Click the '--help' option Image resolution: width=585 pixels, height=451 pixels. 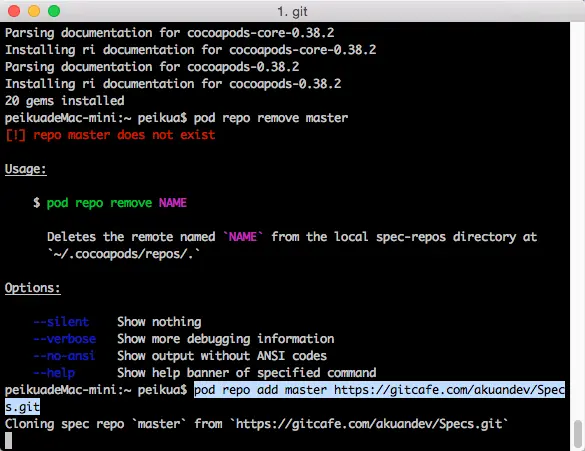point(54,373)
